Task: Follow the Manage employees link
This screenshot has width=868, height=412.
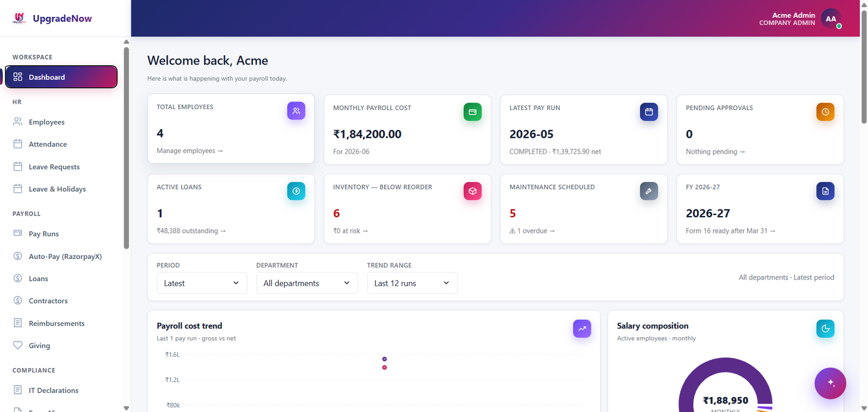Action: [190, 150]
